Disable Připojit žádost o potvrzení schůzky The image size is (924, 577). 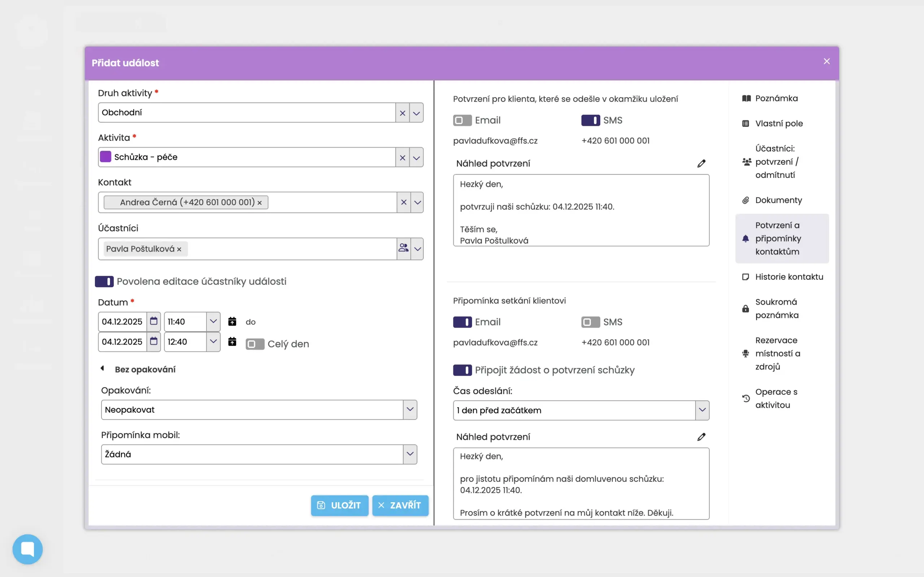462,370
